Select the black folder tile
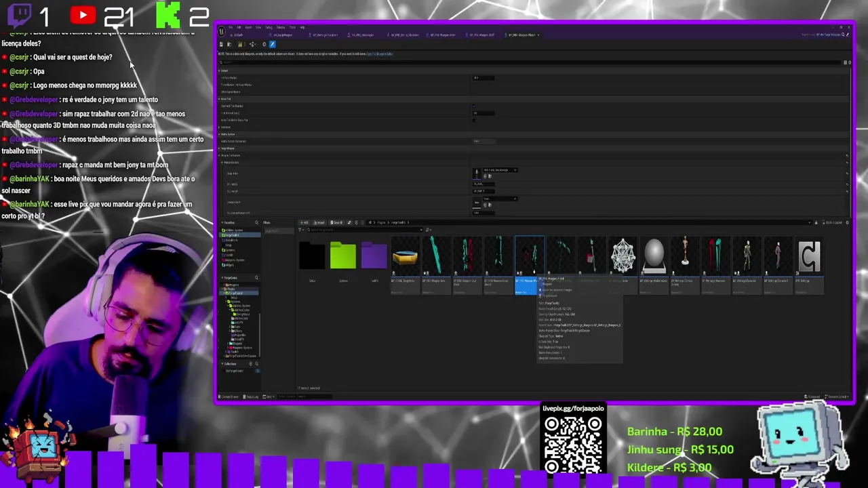Screen dimensions: 868x488 pyautogui.click(x=312, y=256)
